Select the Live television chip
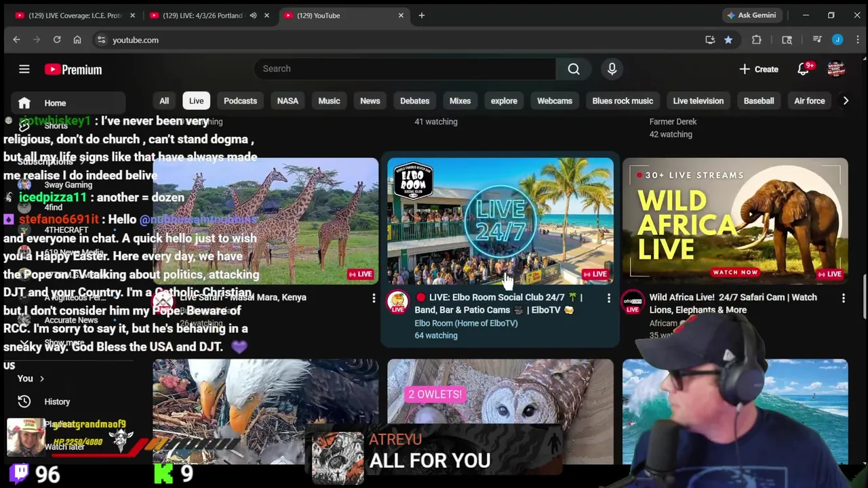Image resolution: width=868 pixels, height=488 pixels. pyautogui.click(x=698, y=101)
